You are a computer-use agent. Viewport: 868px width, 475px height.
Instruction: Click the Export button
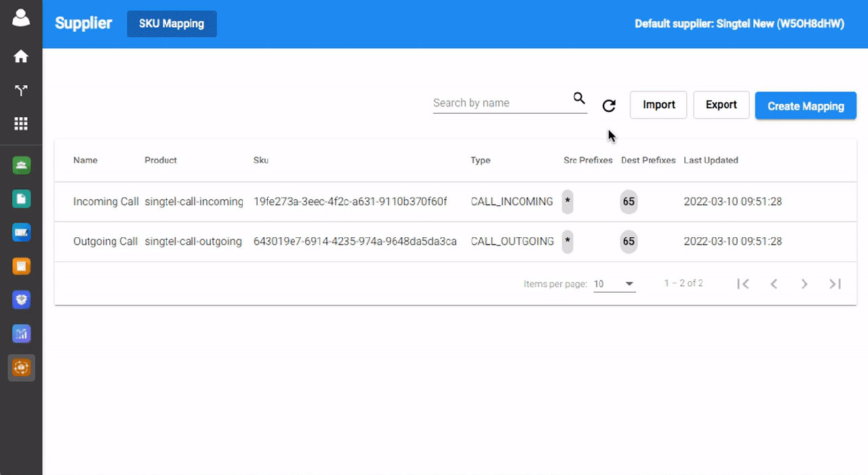[x=722, y=105]
